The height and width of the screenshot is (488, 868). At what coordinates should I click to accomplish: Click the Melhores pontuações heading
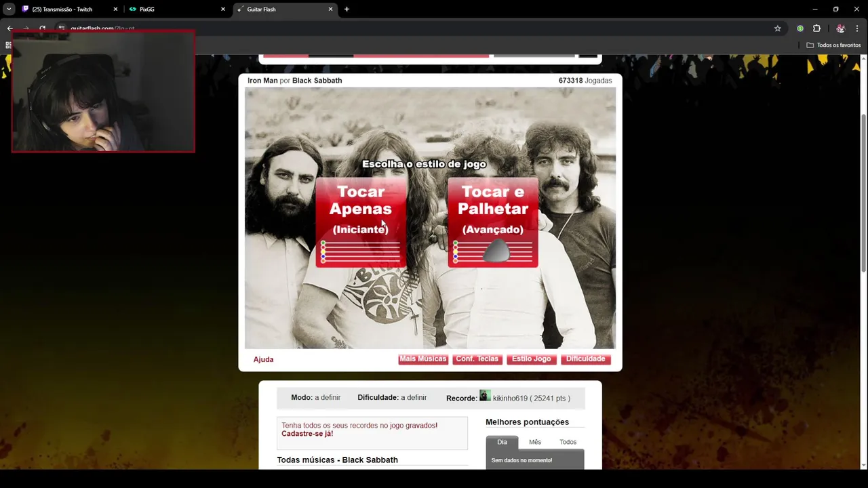click(x=527, y=422)
